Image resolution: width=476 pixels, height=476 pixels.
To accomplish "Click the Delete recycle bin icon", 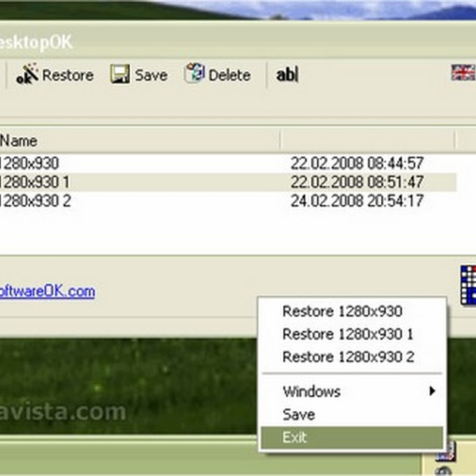I will coord(195,73).
